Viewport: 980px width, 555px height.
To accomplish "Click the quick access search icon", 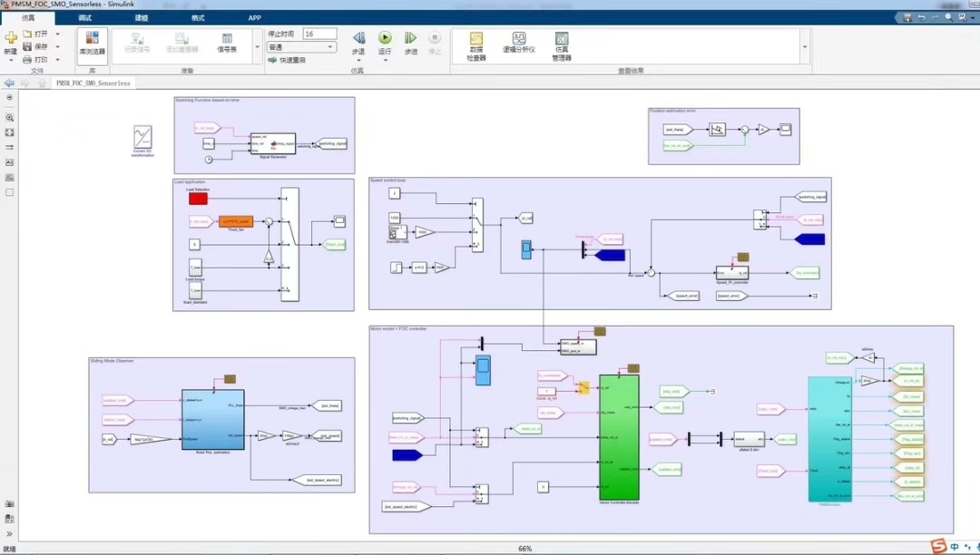I will tap(949, 17).
